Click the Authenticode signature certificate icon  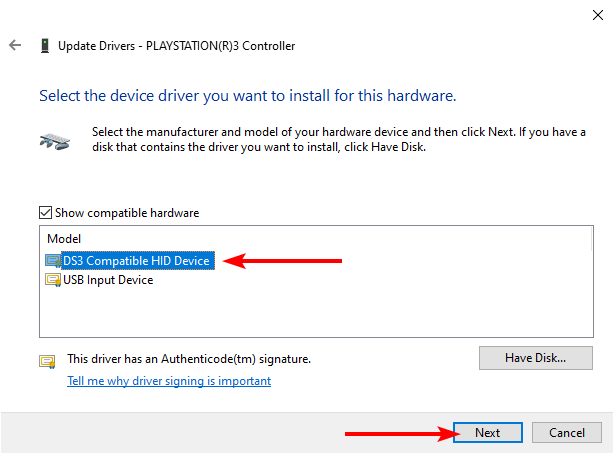[47, 361]
